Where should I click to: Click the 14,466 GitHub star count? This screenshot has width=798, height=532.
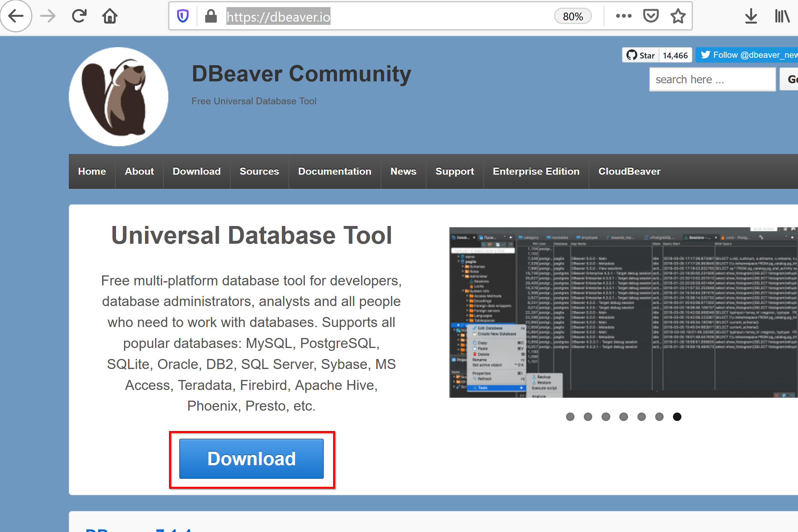(x=675, y=55)
